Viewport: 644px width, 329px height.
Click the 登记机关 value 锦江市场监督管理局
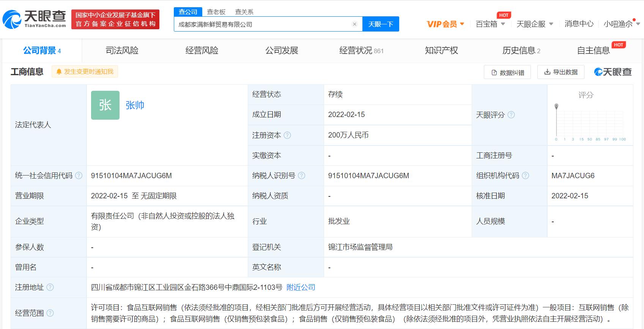[360, 247]
